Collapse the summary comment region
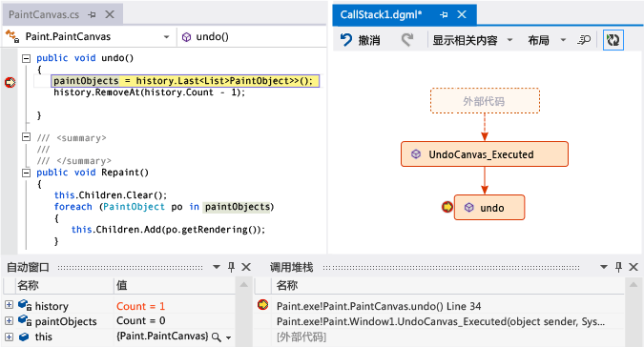 coord(27,137)
